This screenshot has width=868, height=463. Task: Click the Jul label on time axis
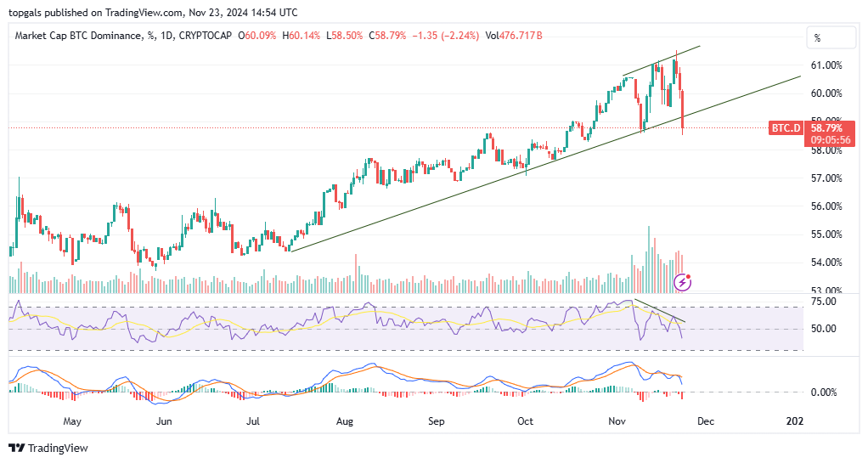pyautogui.click(x=252, y=421)
